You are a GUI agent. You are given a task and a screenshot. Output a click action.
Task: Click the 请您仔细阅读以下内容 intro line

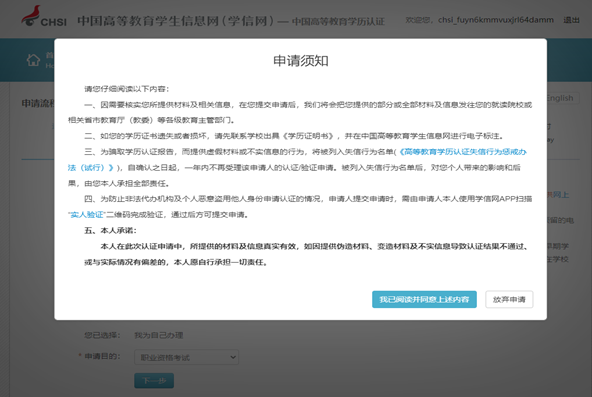(x=127, y=89)
